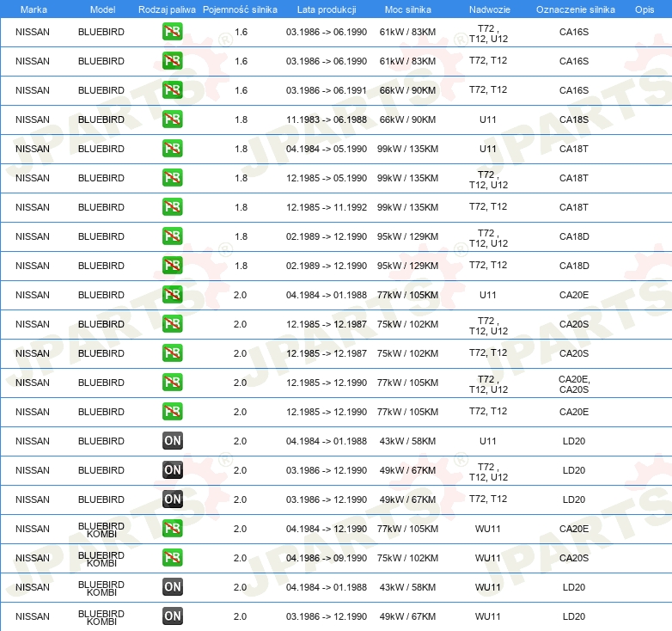Click the Rodzaj paliwa column header
Viewport: 672px width, 631px height.
(167, 9)
